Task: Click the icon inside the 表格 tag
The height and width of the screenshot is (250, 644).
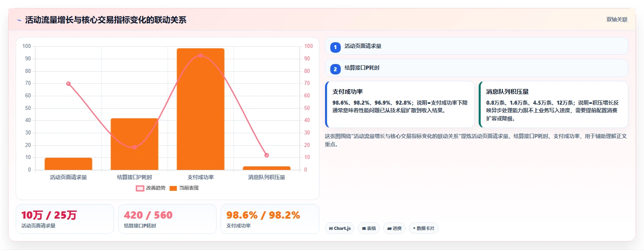Action: (x=364, y=228)
